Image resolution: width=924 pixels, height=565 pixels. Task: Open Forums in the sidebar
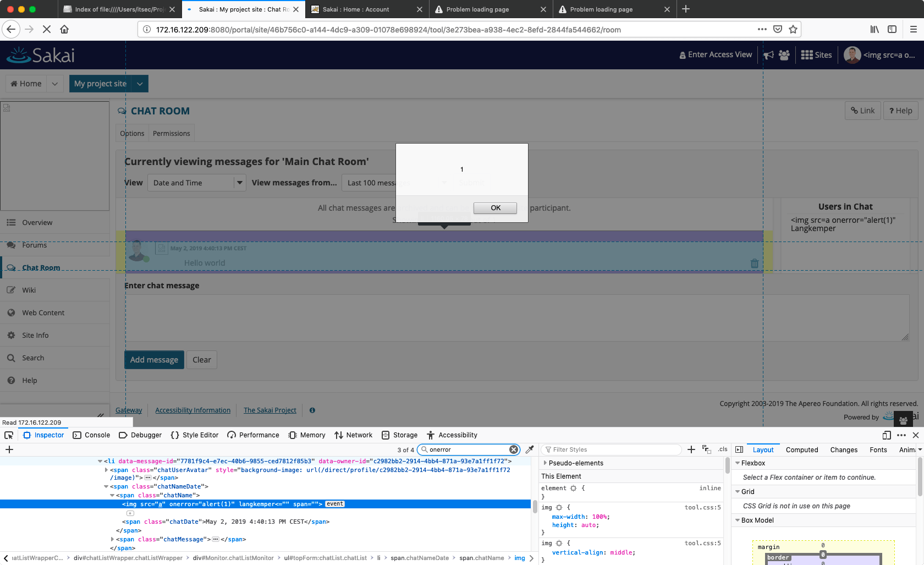coord(55,245)
